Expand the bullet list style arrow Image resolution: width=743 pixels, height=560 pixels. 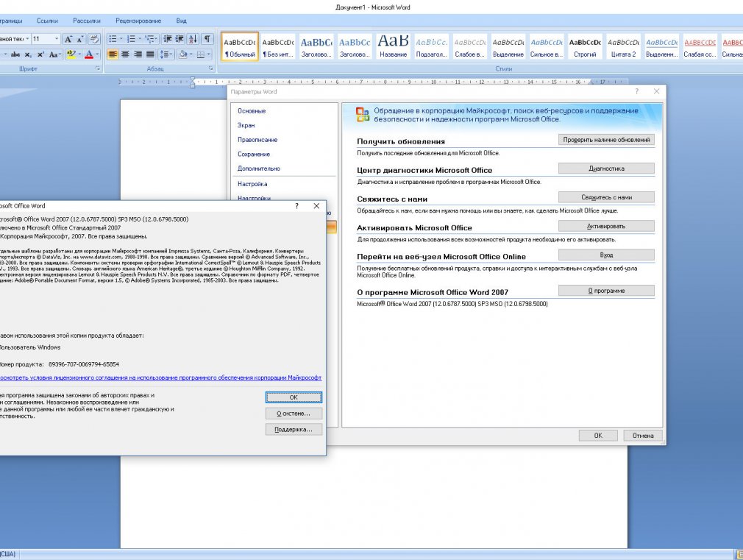tap(121, 39)
